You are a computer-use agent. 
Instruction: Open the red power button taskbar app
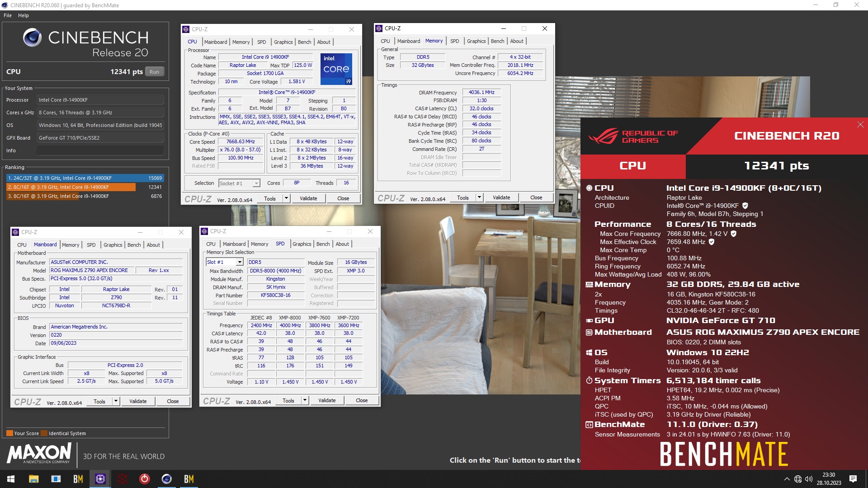tap(144, 479)
